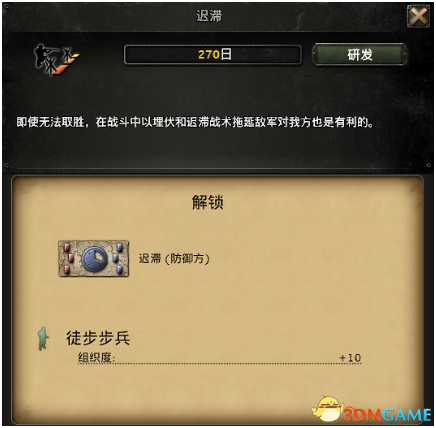Click the 迟滞 (防御方) tactic label
This screenshot has width=436, height=428.
pos(174,258)
